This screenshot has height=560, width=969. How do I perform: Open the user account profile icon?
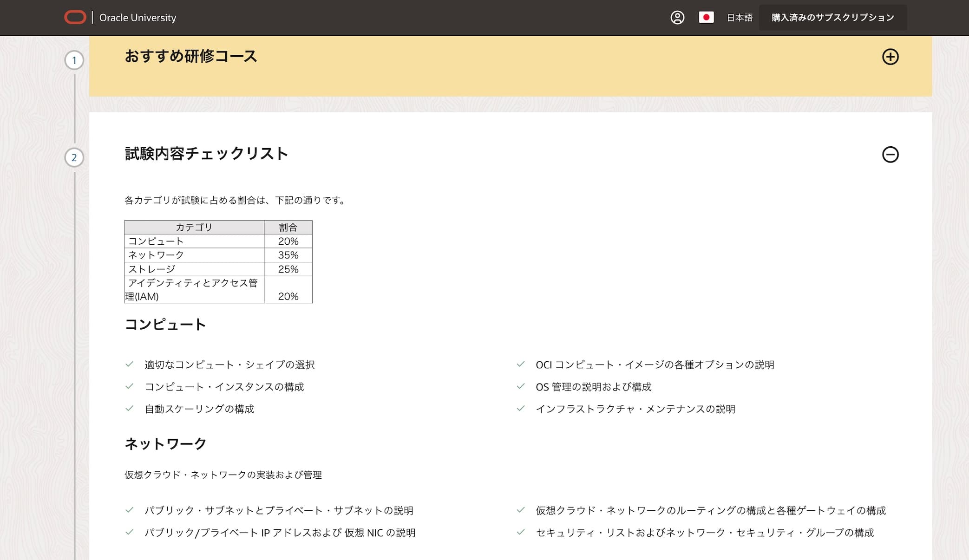[x=678, y=17]
